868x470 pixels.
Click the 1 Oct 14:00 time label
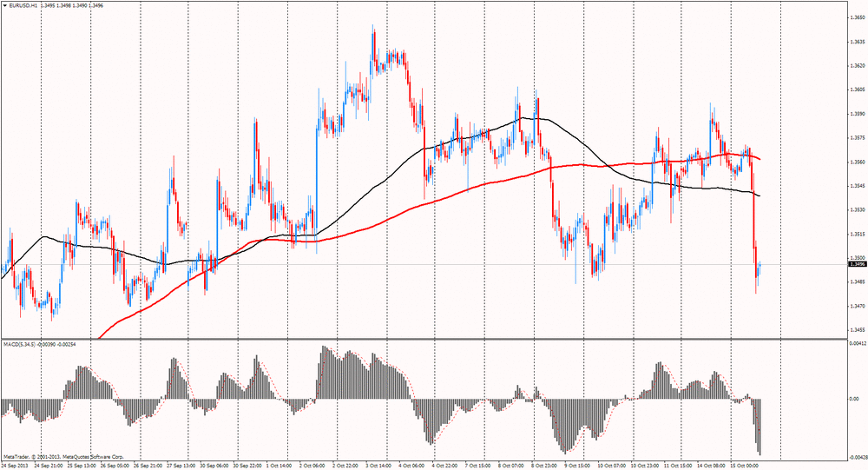click(x=279, y=466)
